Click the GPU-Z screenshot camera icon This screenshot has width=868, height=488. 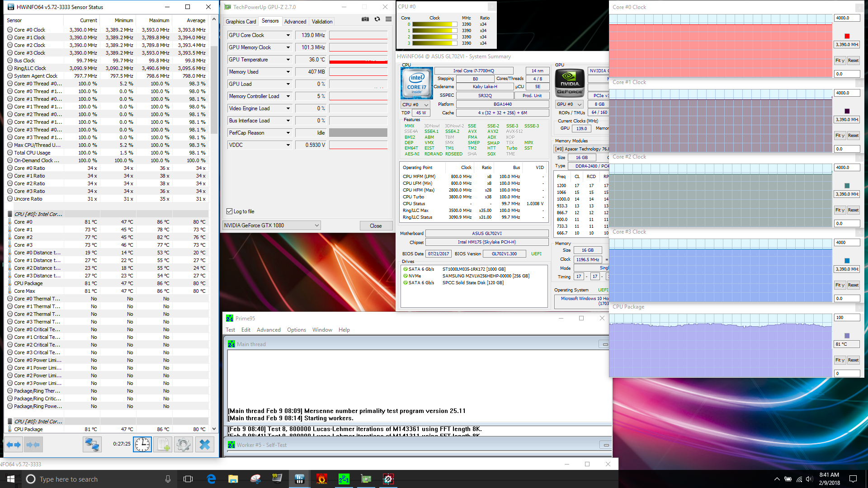click(365, 19)
